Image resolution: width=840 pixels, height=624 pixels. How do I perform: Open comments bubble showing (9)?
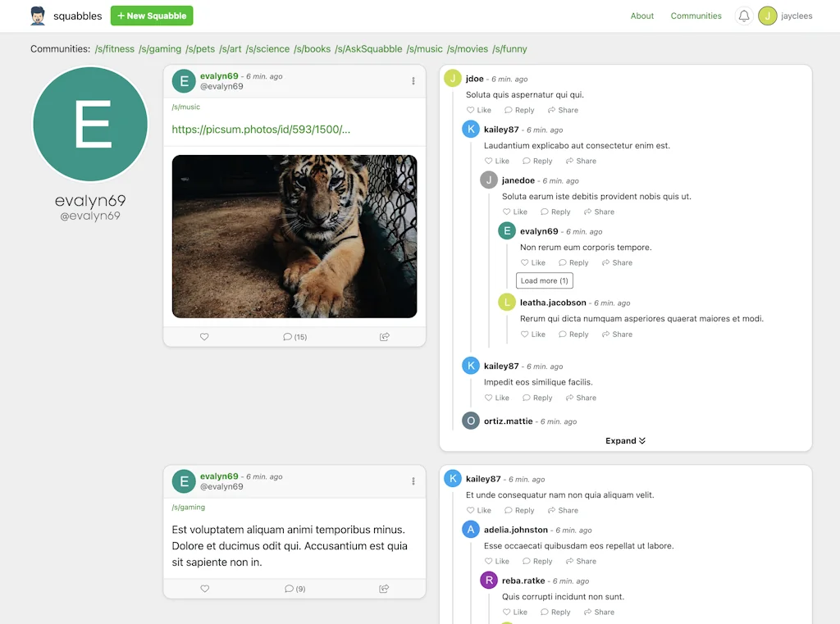pyautogui.click(x=294, y=589)
